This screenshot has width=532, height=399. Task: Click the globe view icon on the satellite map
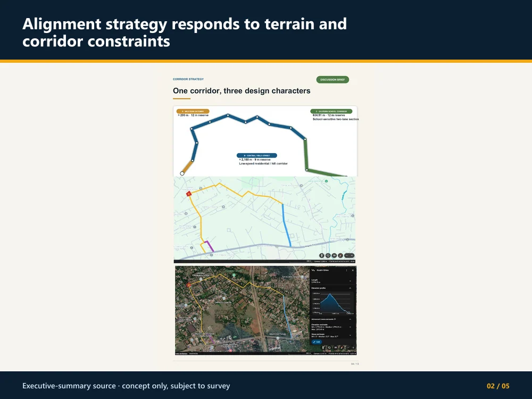tap(329, 347)
